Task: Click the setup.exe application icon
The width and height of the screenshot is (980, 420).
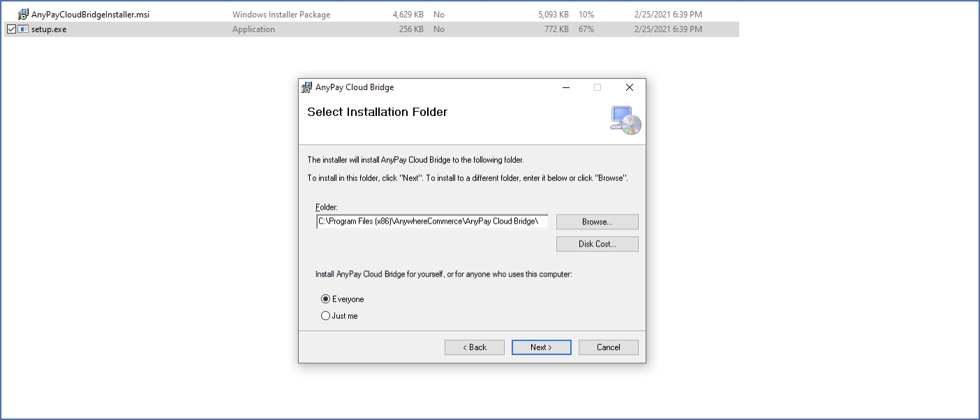Action: coord(23,29)
